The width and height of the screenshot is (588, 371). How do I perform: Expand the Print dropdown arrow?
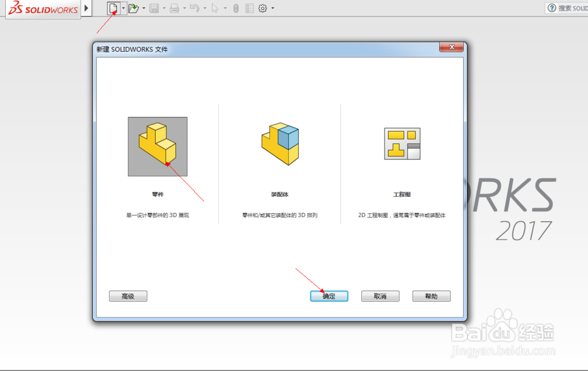[185, 8]
